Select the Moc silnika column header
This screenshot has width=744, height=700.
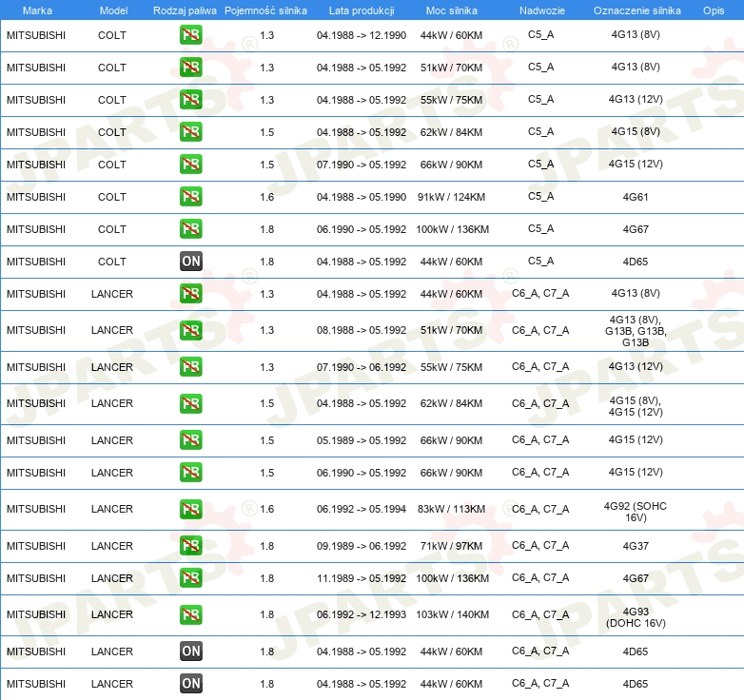coord(452,10)
